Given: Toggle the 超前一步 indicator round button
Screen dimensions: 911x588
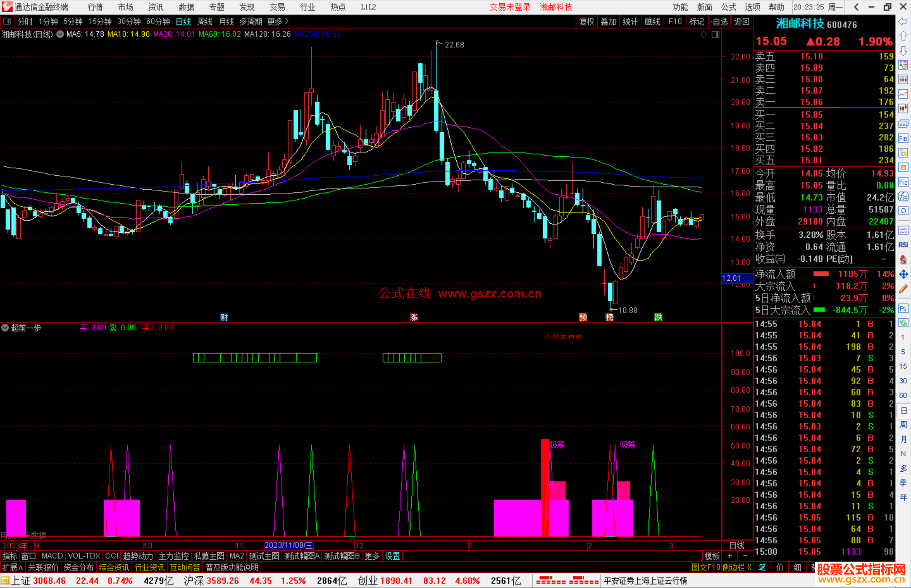Looking at the screenshot, I should (5, 328).
